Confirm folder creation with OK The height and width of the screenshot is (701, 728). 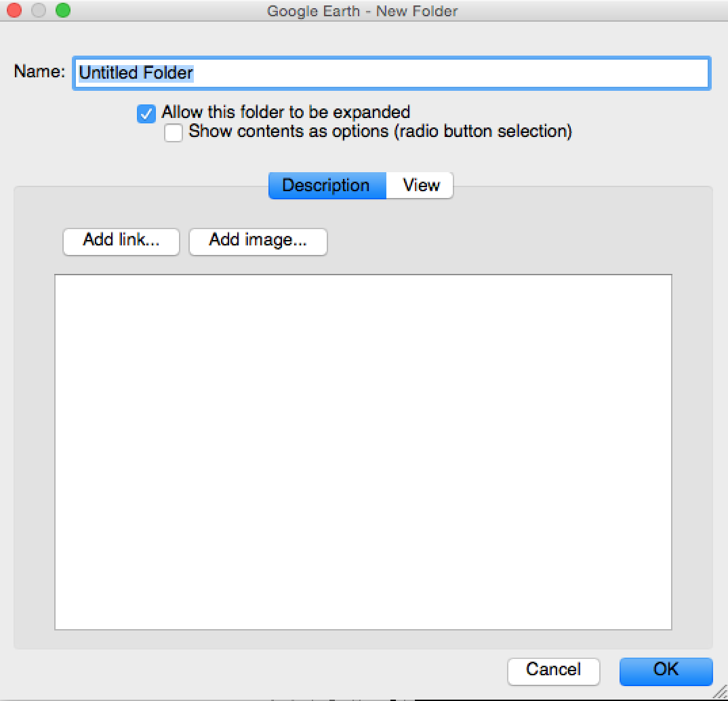pyautogui.click(x=666, y=670)
